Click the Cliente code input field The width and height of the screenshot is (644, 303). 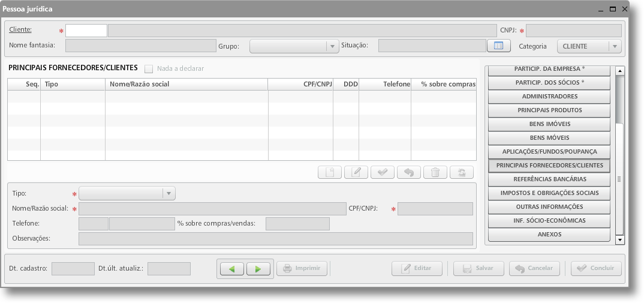pos(86,31)
